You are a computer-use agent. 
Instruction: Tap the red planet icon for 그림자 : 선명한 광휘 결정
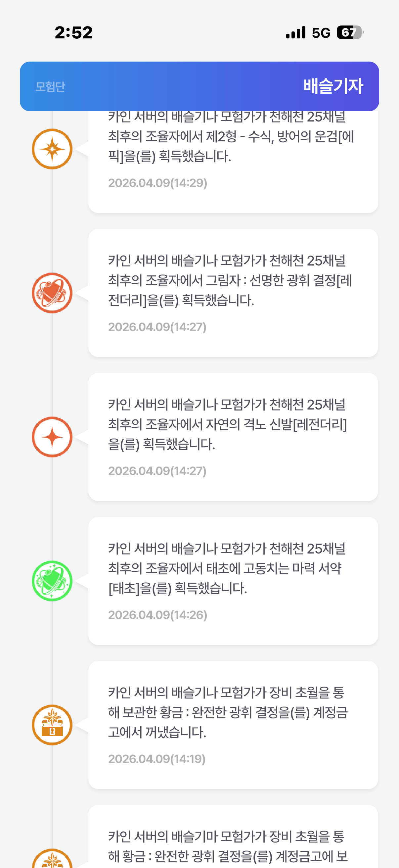[52, 293]
